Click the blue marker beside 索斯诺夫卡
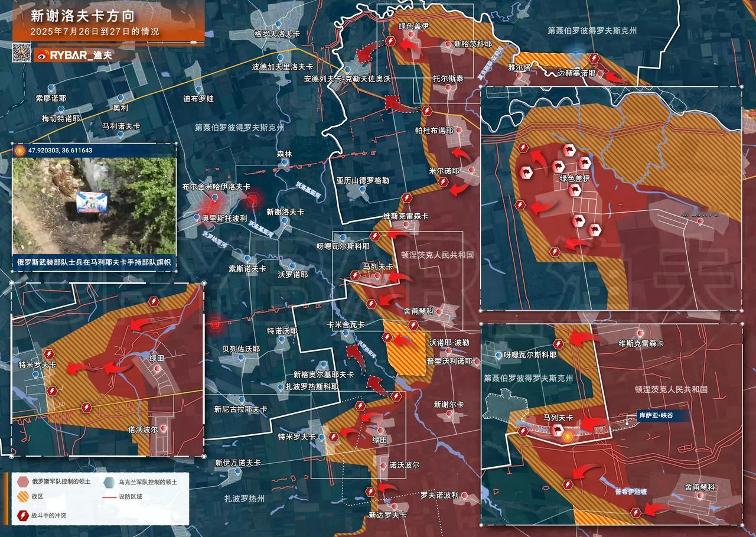756x537 pixels. (x=247, y=258)
